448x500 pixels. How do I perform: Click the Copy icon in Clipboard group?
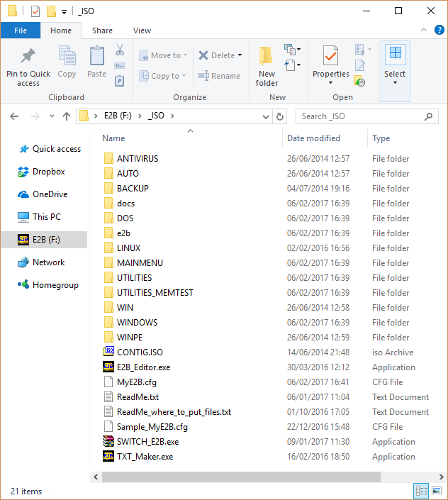(67, 55)
